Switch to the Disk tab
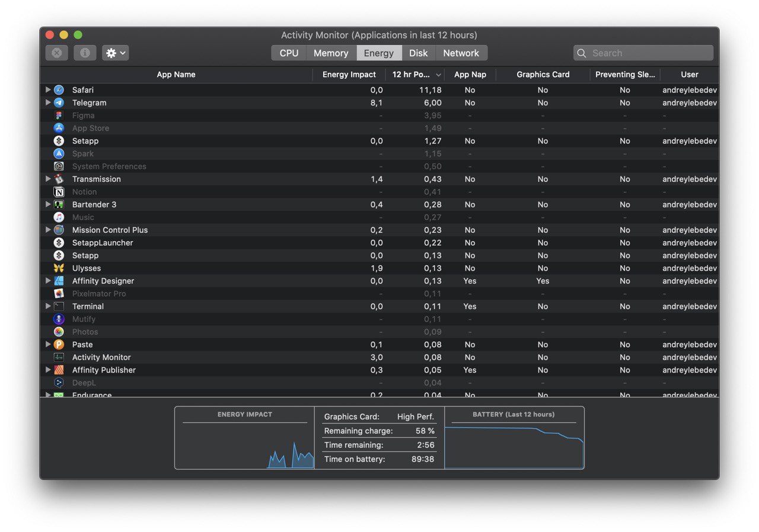Screen dimensions: 759x532 point(418,53)
